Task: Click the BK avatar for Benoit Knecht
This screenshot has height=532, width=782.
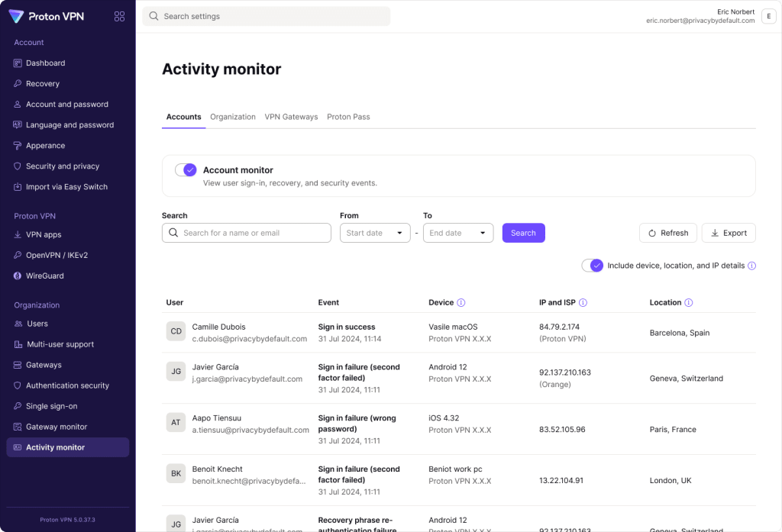Action: pos(176,473)
